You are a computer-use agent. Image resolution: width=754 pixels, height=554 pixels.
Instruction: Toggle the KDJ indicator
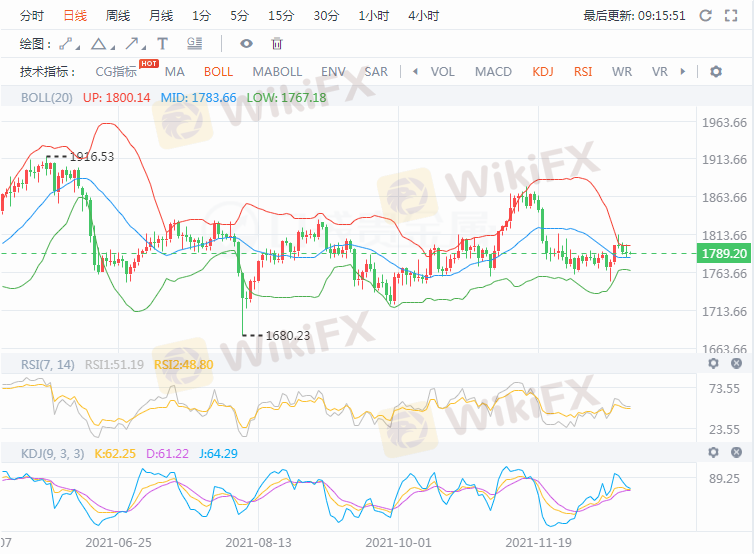543,72
